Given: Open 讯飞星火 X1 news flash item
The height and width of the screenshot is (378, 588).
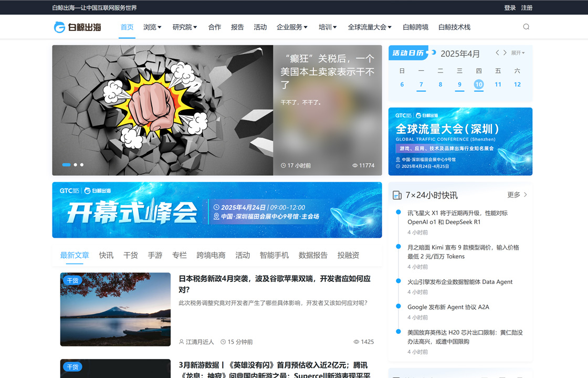Looking at the screenshot, I should click(457, 217).
